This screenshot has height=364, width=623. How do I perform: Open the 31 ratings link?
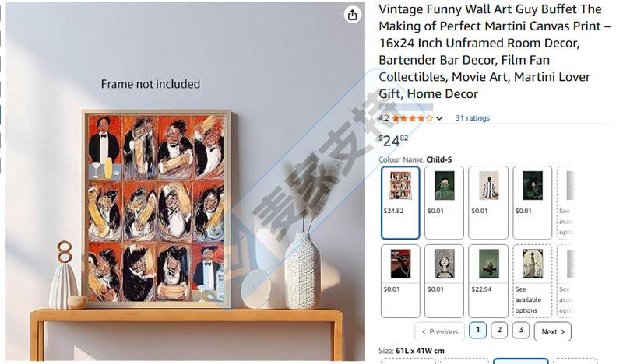coord(472,118)
